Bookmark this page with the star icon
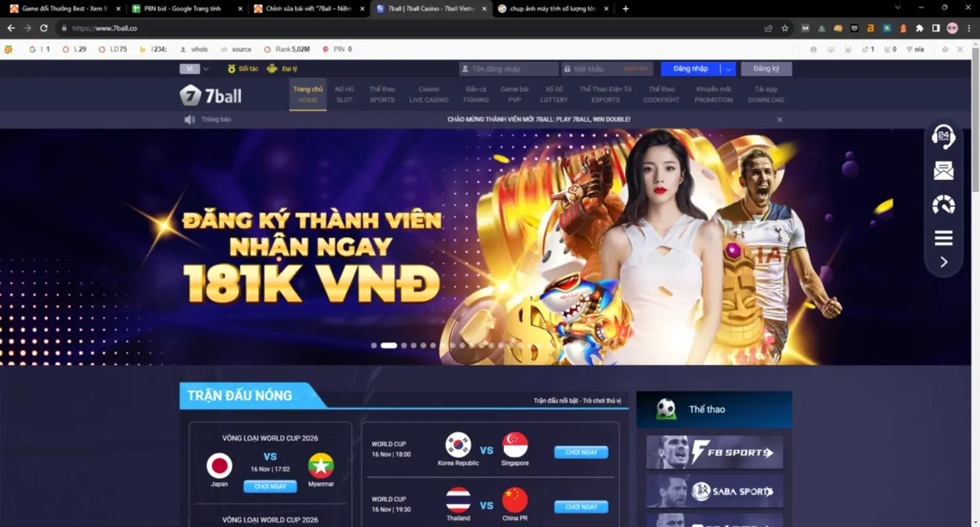The image size is (980, 527). pos(784,28)
